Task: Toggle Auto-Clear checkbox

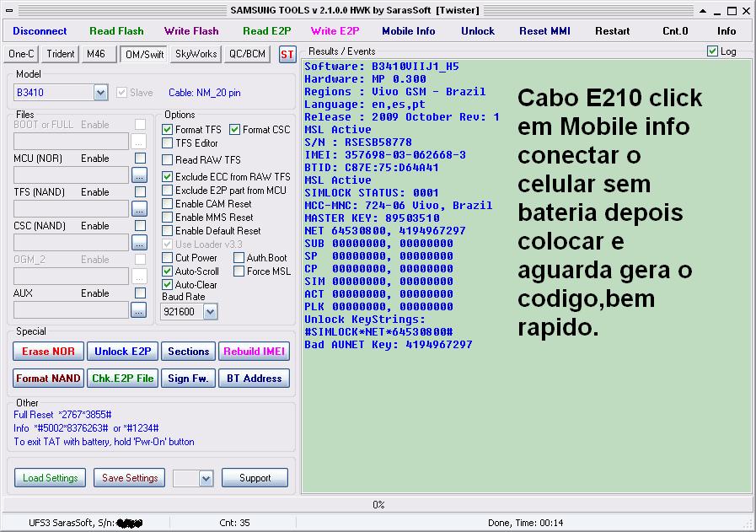Action: (168, 285)
